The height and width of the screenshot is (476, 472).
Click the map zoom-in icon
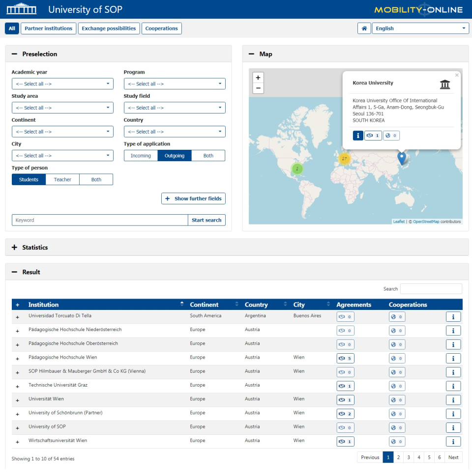click(x=258, y=78)
